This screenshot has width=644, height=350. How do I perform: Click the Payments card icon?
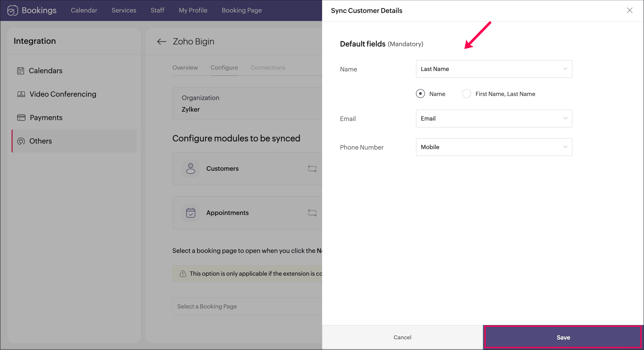[x=21, y=118]
